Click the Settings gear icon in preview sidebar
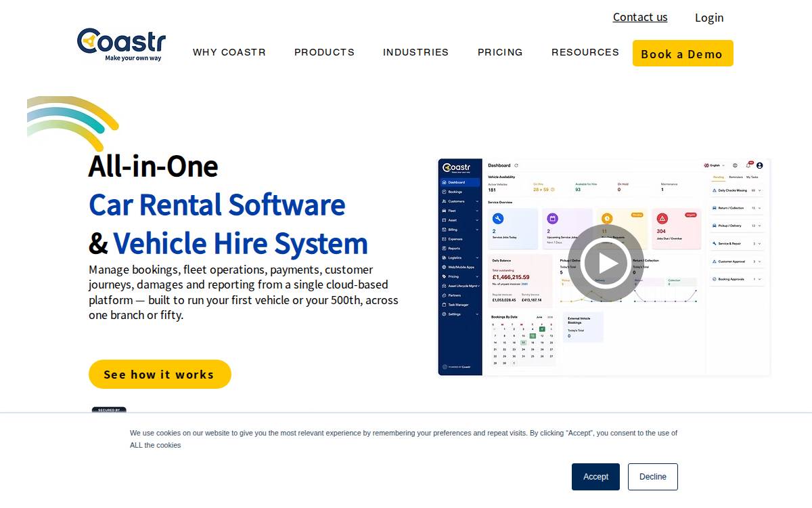 click(444, 314)
